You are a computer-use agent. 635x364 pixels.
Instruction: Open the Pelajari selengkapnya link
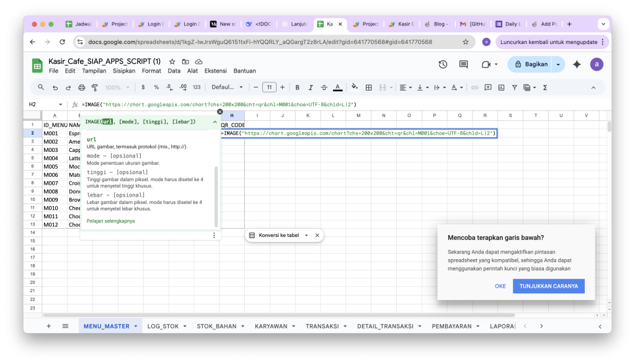pyautogui.click(x=110, y=221)
